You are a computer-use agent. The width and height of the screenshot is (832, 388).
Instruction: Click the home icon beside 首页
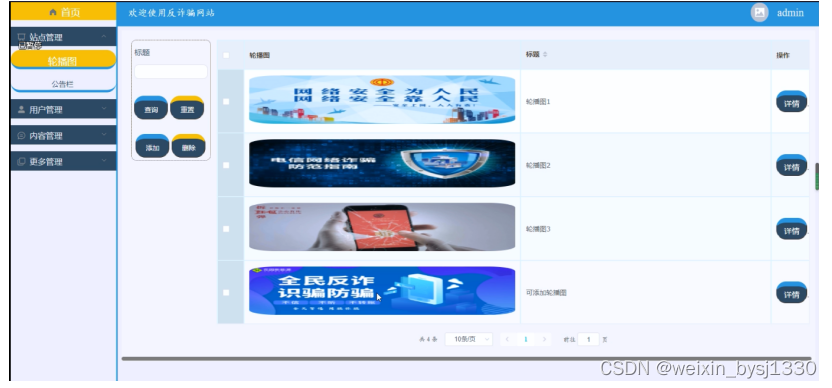(53, 12)
